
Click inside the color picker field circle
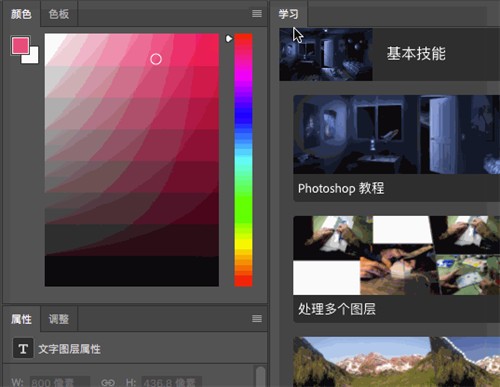[x=156, y=59]
